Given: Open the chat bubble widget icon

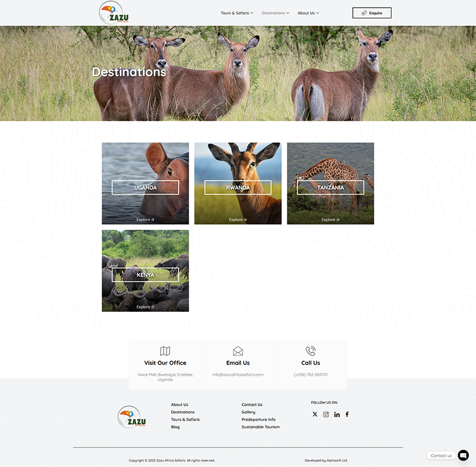Looking at the screenshot, I should (x=464, y=455).
